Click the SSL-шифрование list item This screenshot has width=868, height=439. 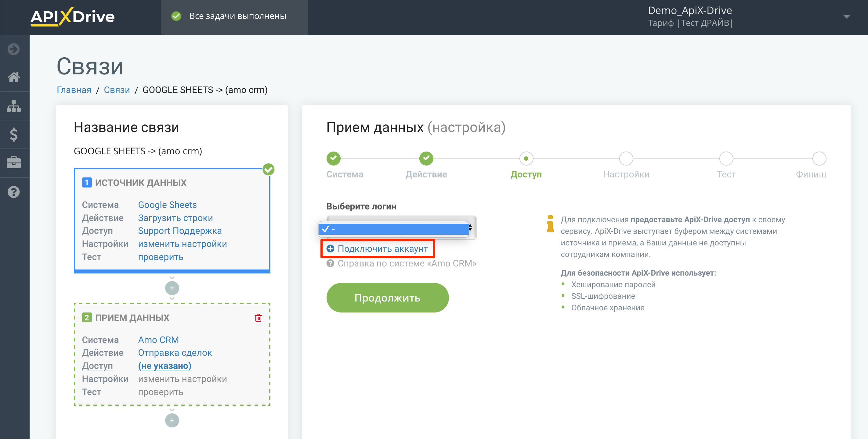coord(603,296)
